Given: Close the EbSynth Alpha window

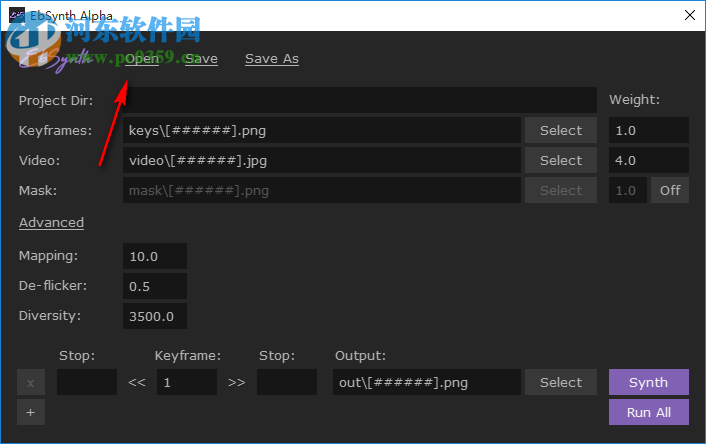Looking at the screenshot, I should pos(689,15).
